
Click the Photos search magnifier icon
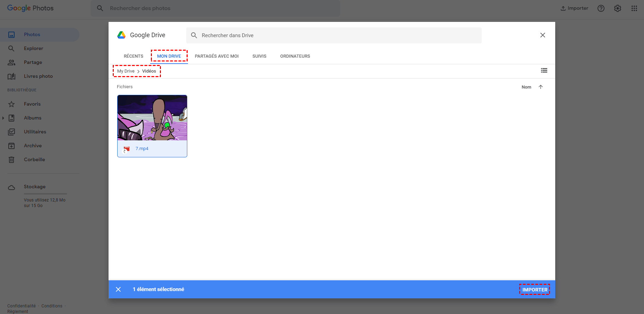pos(100,8)
